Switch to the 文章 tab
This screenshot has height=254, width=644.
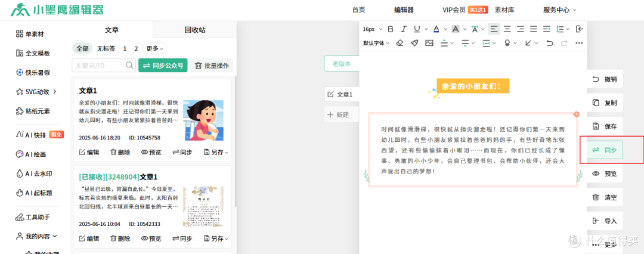pos(112,30)
